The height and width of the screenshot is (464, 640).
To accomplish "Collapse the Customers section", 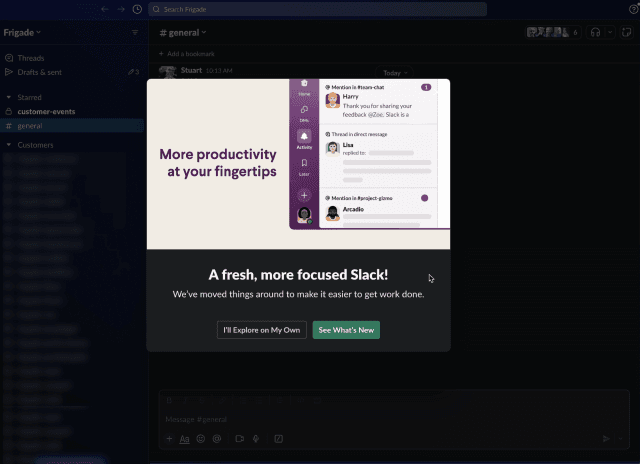I will [x=9, y=145].
